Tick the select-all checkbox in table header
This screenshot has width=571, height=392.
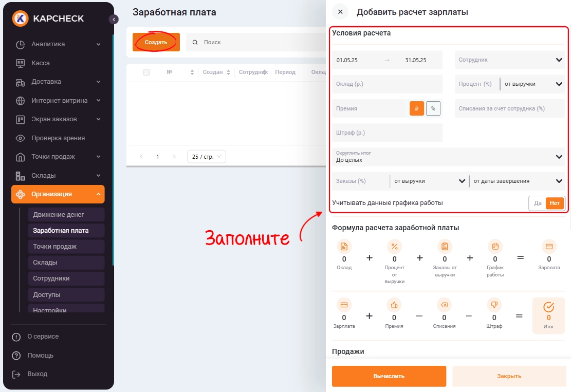146,72
